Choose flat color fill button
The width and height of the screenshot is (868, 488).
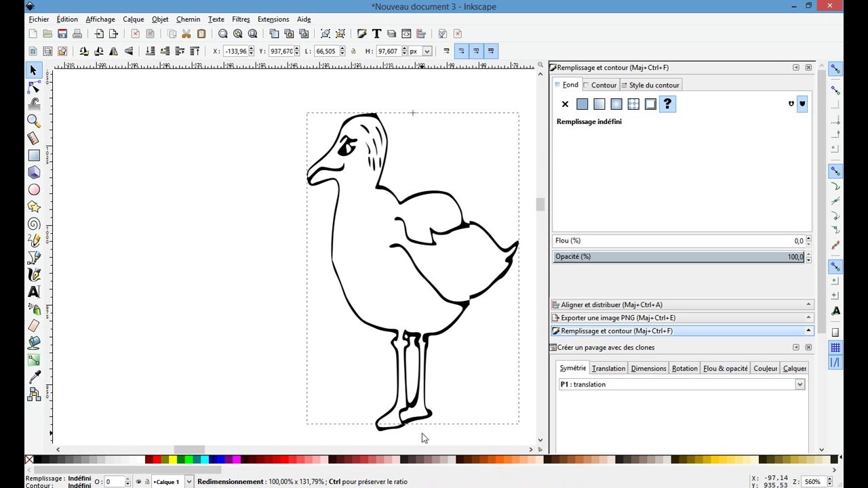(x=582, y=104)
